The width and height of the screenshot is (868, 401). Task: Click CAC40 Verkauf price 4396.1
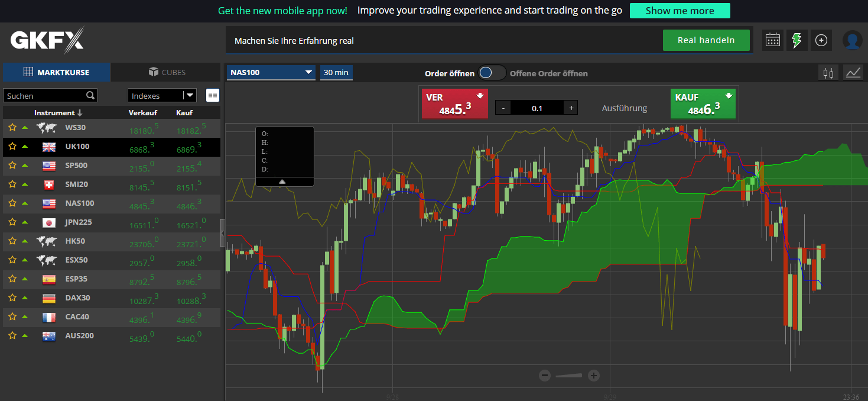(141, 318)
